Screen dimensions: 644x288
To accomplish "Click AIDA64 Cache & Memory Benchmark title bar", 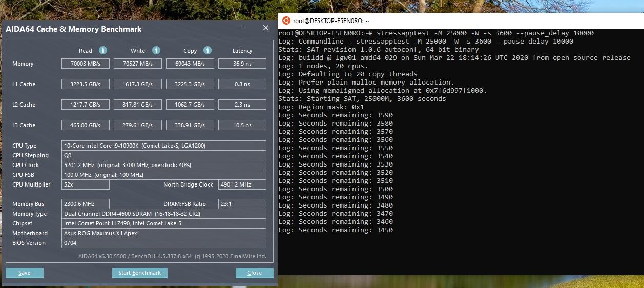I will pos(74,29).
